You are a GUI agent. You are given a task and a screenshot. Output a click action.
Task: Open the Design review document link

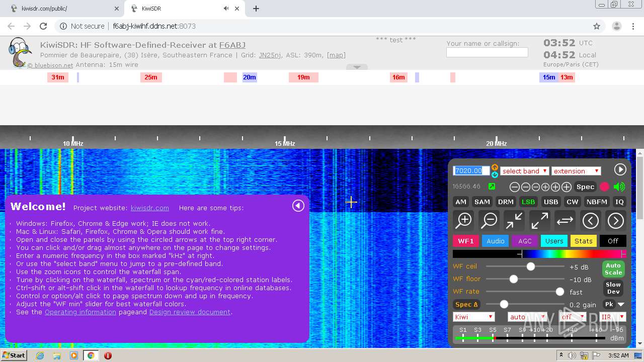(190, 312)
